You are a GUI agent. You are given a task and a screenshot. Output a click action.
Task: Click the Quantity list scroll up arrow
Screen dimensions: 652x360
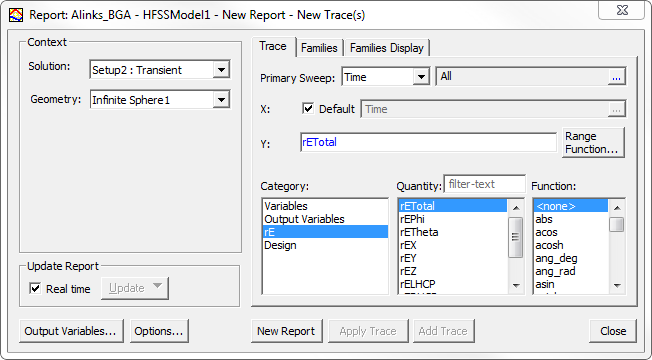click(516, 207)
